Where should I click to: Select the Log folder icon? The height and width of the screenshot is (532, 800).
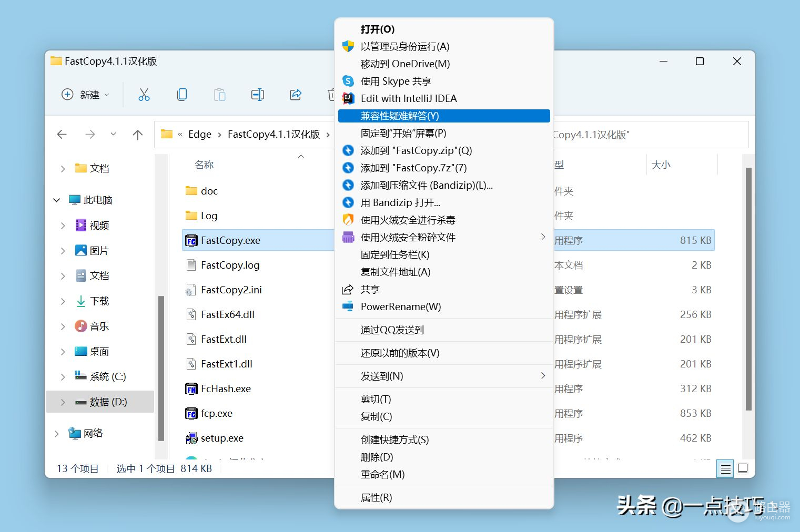pos(191,216)
